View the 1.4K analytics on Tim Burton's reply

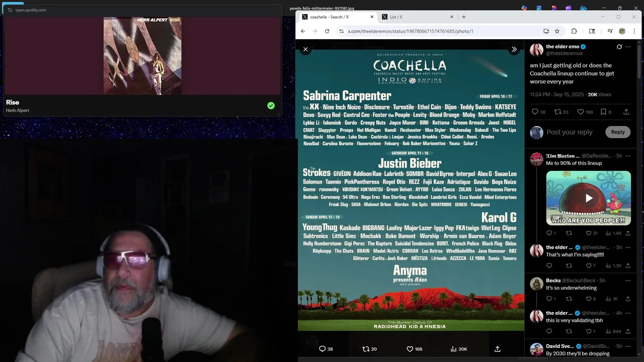[614, 233]
